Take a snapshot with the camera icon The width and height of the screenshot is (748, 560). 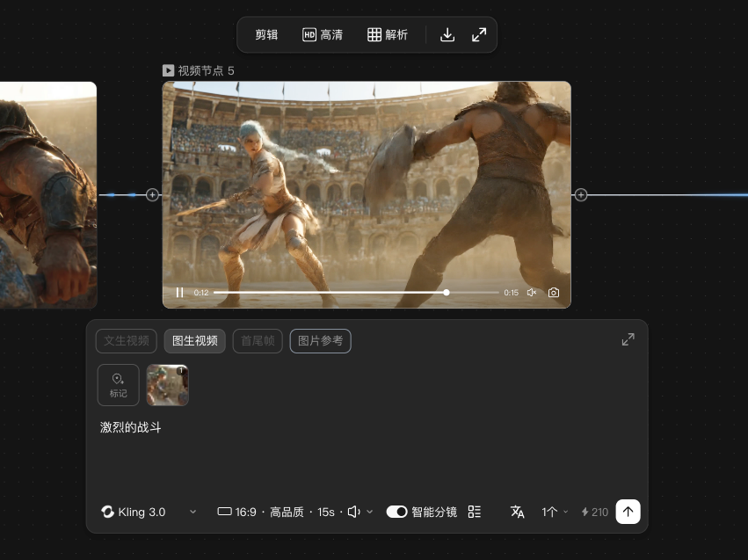click(x=553, y=292)
